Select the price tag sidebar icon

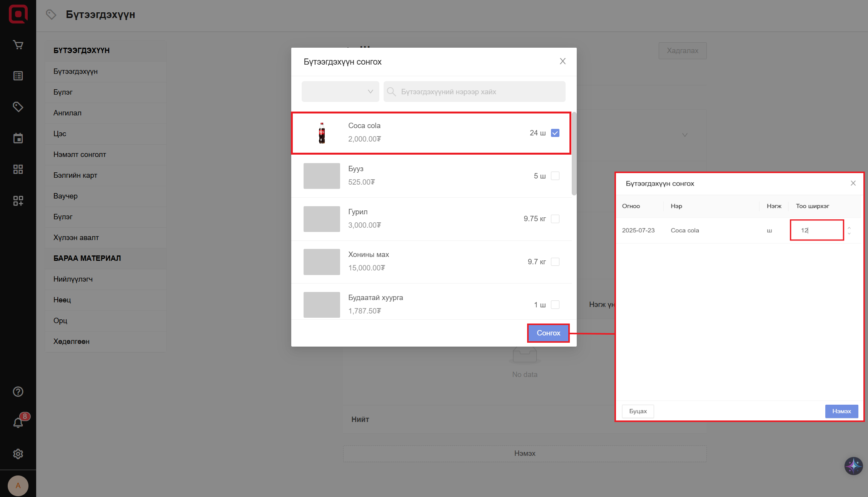pyautogui.click(x=18, y=107)
